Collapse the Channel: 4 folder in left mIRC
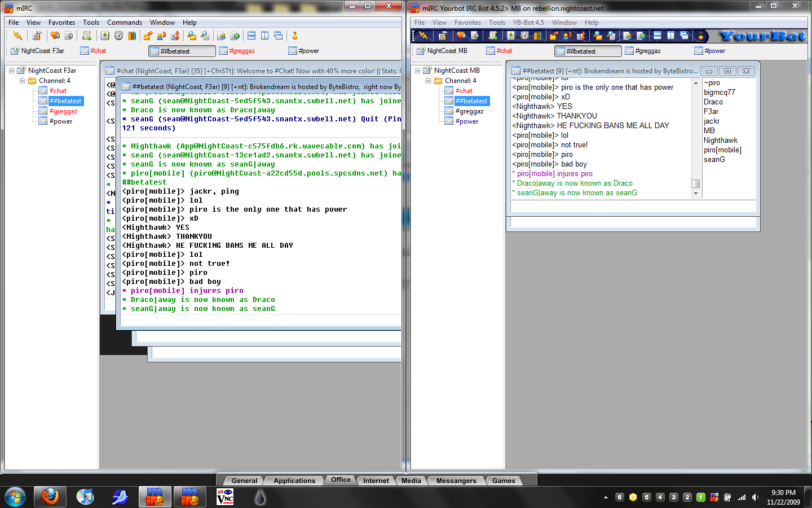This screenshot has width=812, height=508. pyautogui.click(x=22, y=81)
